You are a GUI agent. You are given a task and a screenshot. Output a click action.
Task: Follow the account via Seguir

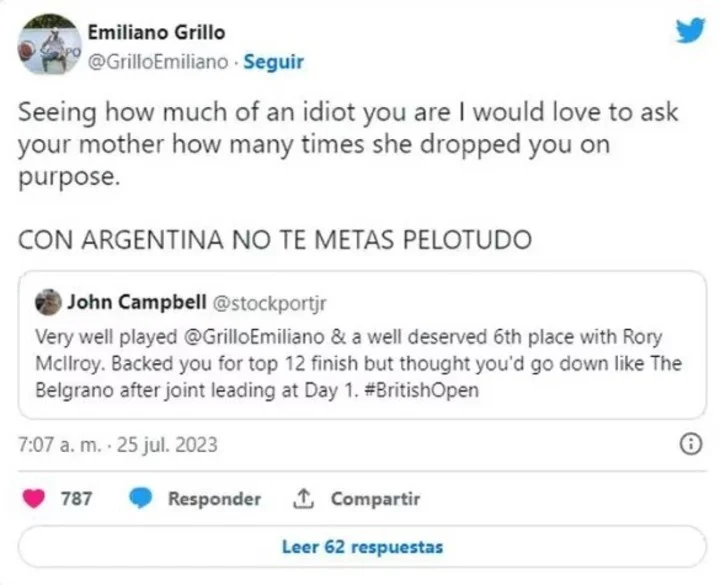tap(273, 62)
